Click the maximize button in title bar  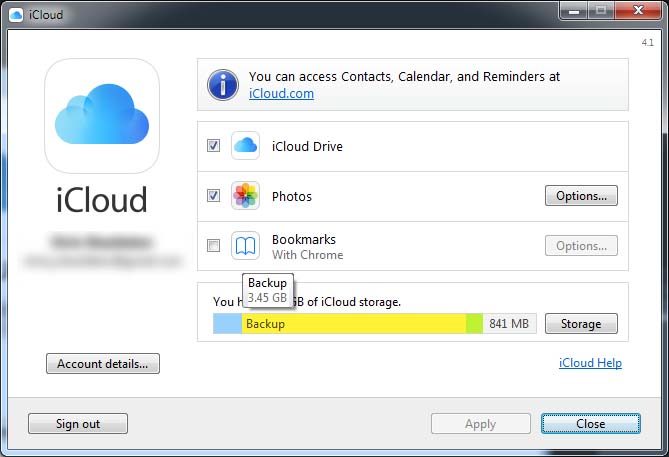[601, 11]
